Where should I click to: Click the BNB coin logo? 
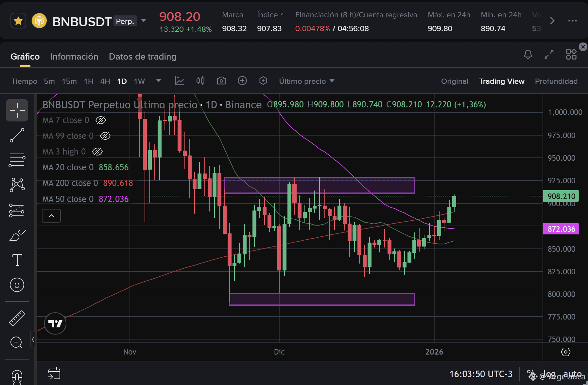pyautogui.click(x=39, y=21)
